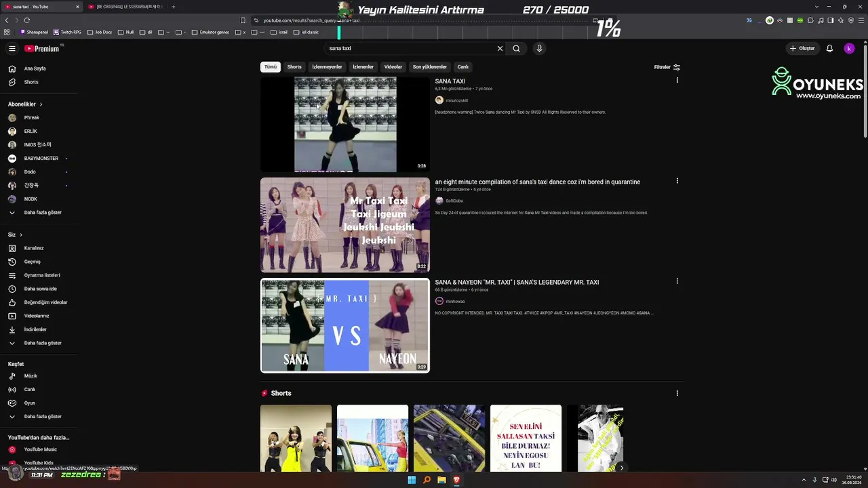This screenshot has width=868, height=488.
Task: Open YouTube notifications bell
Action: 829,48
